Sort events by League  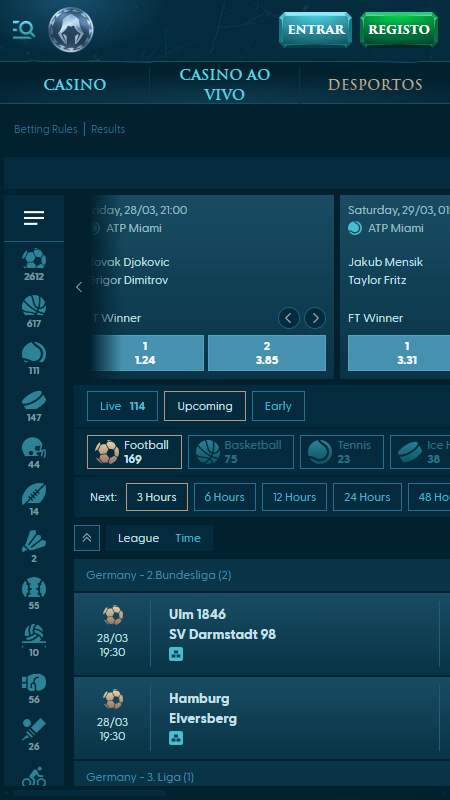[x=138, y=538]
